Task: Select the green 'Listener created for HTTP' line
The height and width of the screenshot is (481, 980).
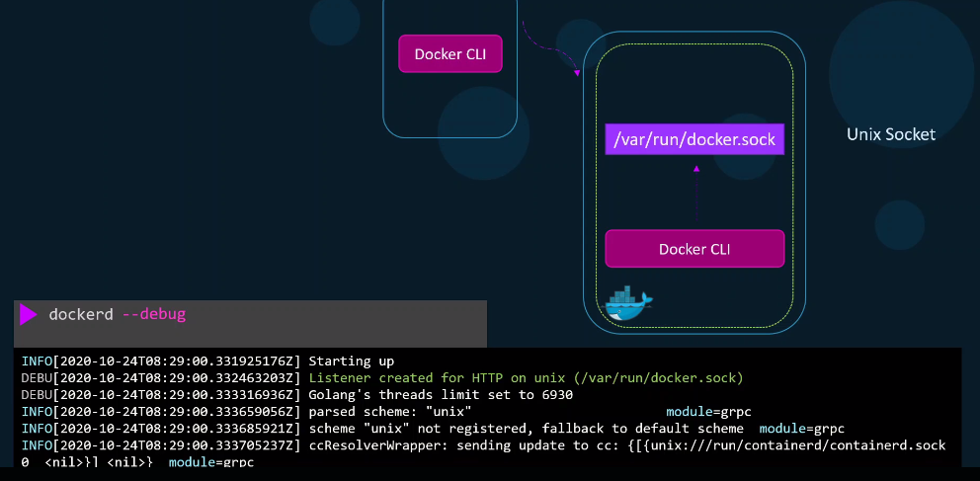Action: pyautogui.click(x=527, y=378)
